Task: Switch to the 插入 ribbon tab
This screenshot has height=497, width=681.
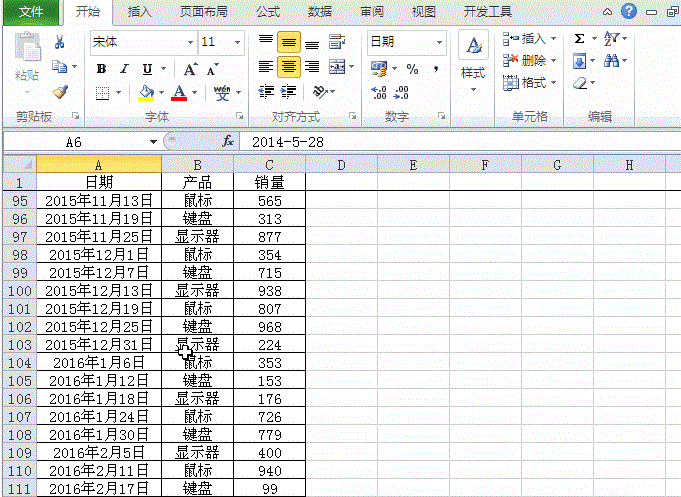Action: pyautogui.click(x=140, y=12)
